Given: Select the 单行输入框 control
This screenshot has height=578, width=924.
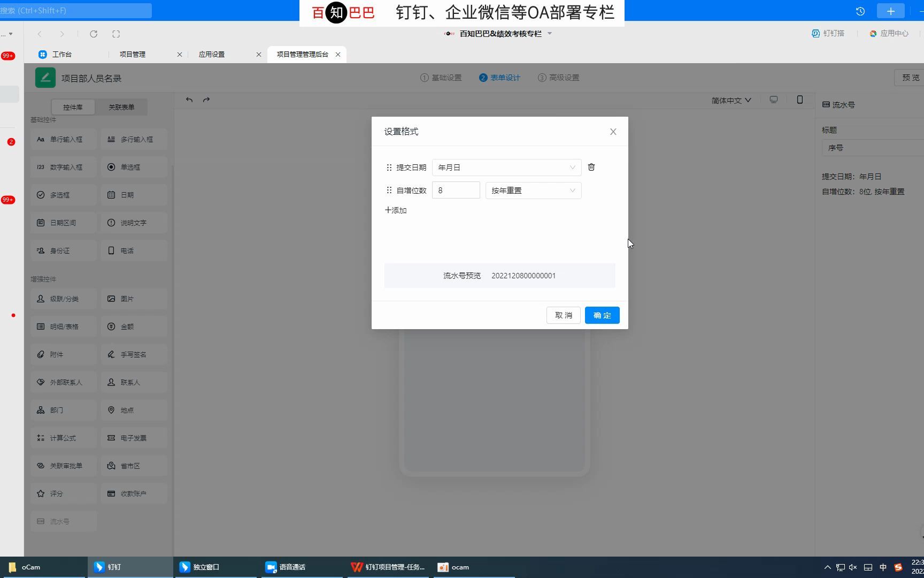Looking at the screenshot, I should click(x=64, y=139).
